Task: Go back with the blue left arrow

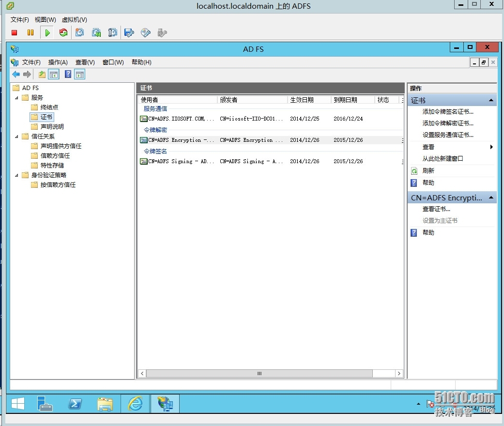Action: pyautogui.click(x=16, y=74)
